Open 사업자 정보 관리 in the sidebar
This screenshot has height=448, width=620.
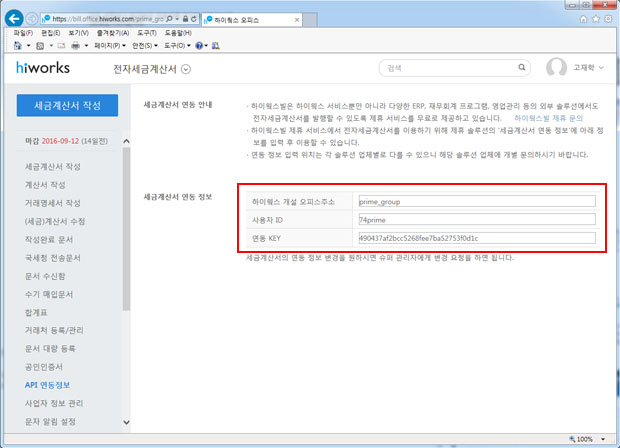54,403
